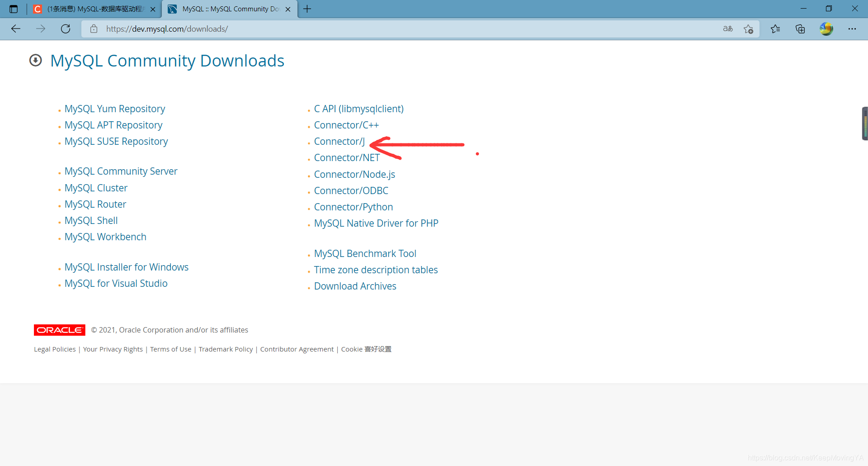Click the Oracle logo
The width and height of the screenshot is (868, 466).
click(x=59, y=330)
